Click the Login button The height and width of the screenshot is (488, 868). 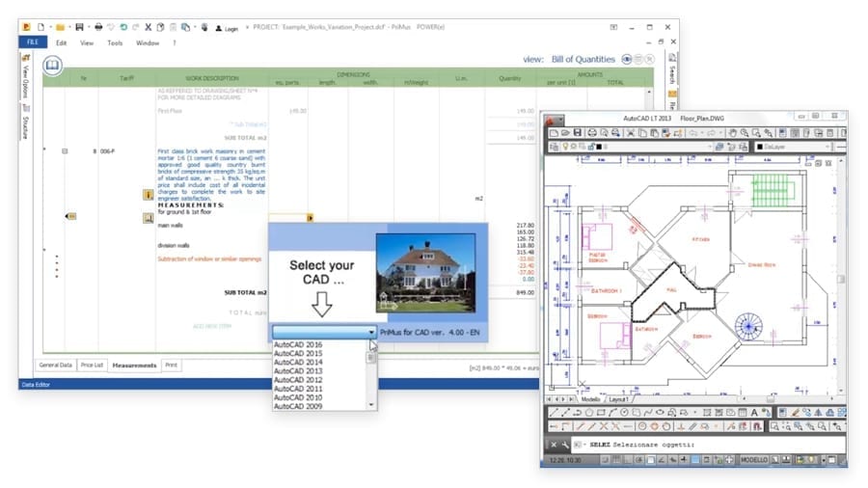point(227,28)
